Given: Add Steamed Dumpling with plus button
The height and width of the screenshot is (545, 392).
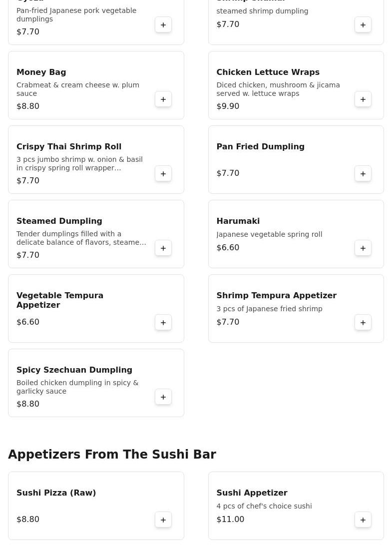Looking at the screenshot, I should (163, 248).
